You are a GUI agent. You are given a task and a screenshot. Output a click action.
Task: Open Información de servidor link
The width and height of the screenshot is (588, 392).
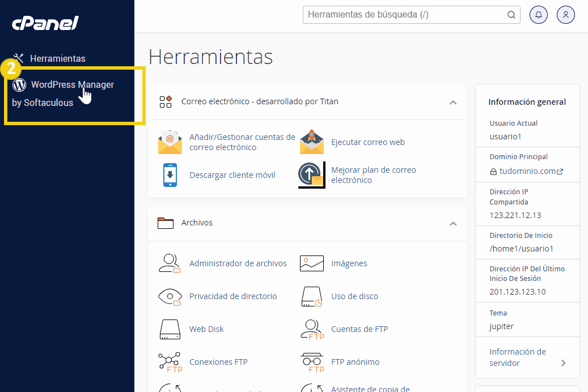point(518,357)
